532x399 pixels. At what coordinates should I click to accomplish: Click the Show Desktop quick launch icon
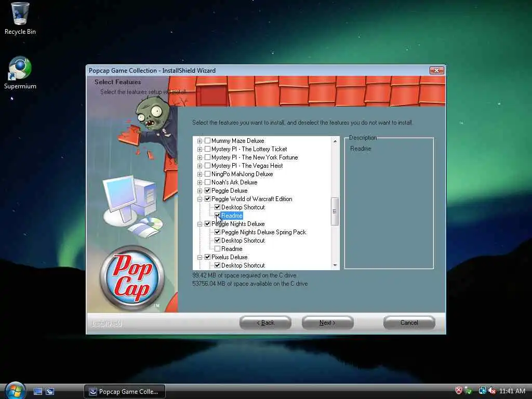pyautogui.click(x=38, y=391)
